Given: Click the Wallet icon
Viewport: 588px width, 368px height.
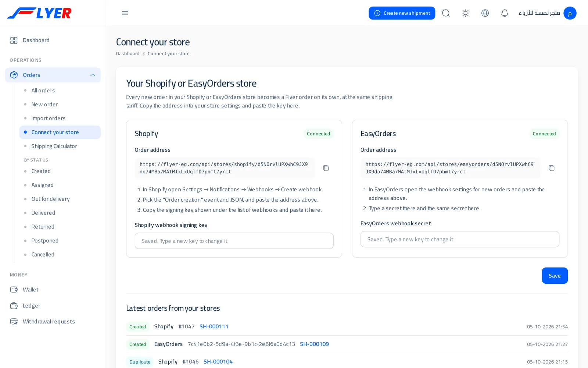Looking at the screenshot, I should (14, 290).
